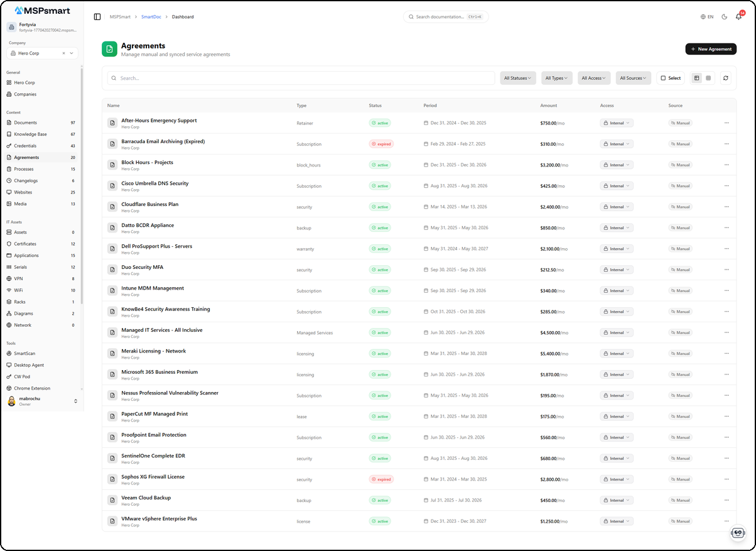
Task: Follow the SmartDoc breadcrumb link
Action: tap(150, 17)
